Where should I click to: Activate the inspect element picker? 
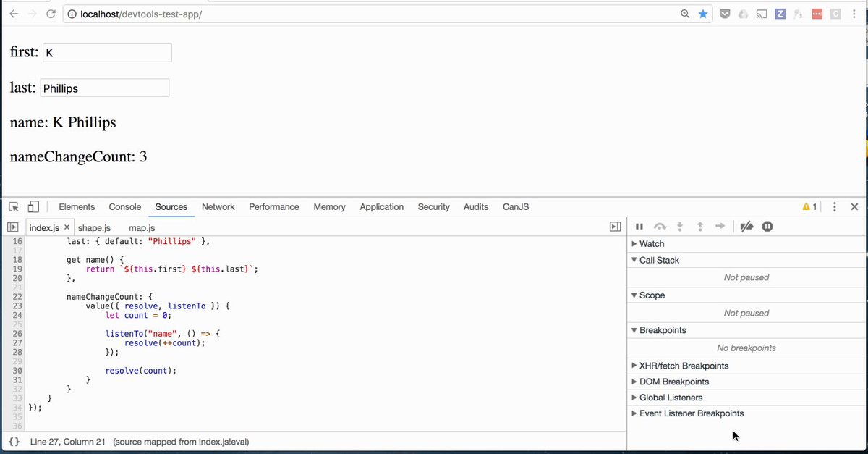(14, 207)
